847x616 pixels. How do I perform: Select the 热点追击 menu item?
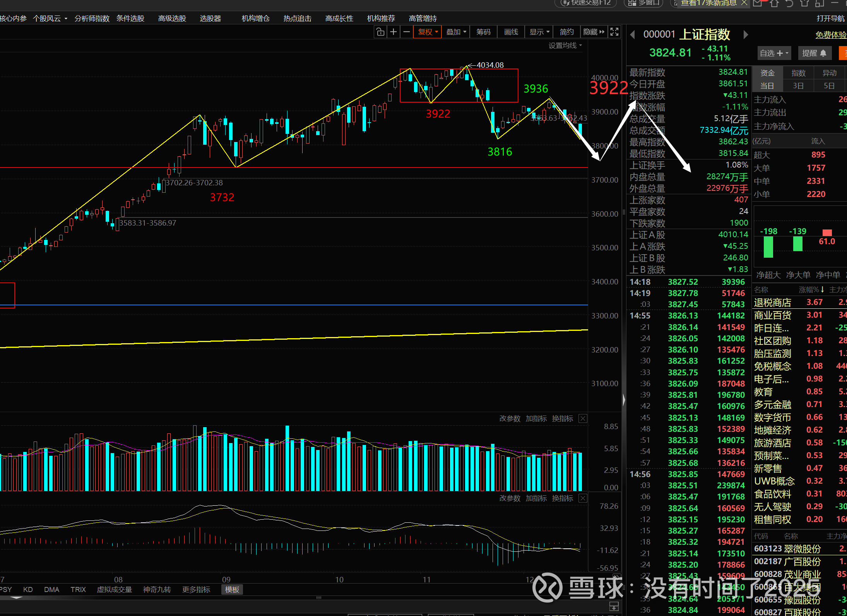297,19
